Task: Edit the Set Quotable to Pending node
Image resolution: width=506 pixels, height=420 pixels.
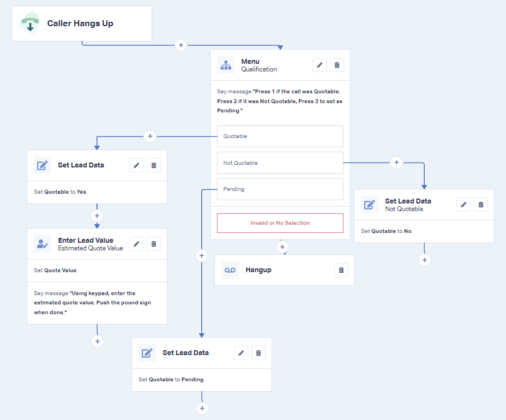Action: (241, 353)
